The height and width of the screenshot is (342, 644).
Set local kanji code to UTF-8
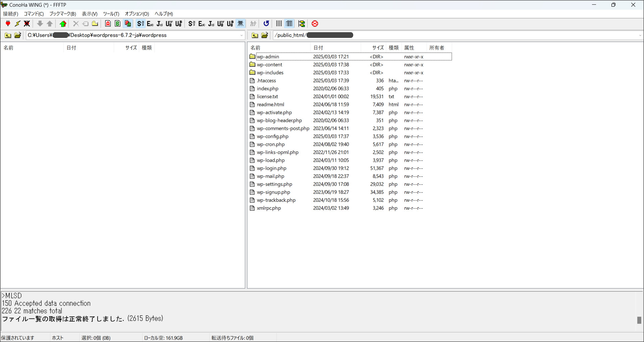pyautogui.click(x=220, y=23)
